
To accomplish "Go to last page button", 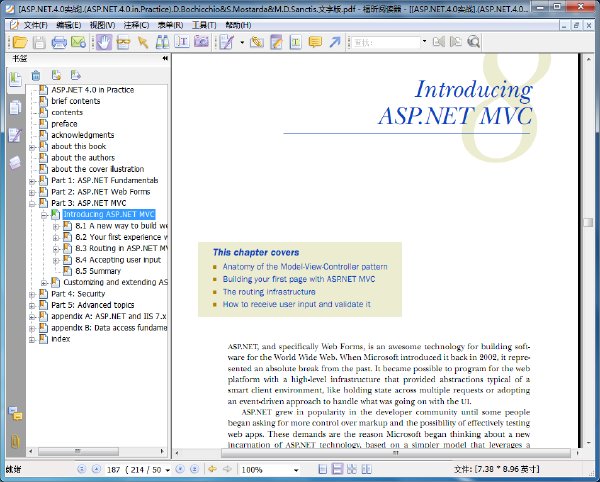I will pyautogui.click(x=194, y=469).
